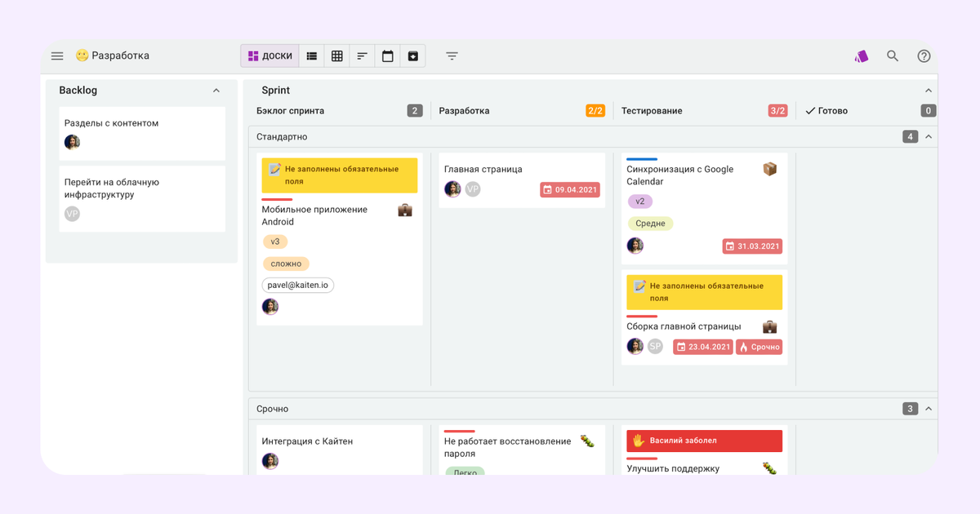Open help question mark icon
Viewport: 980px width, 514px height.
tap(924, 56)
